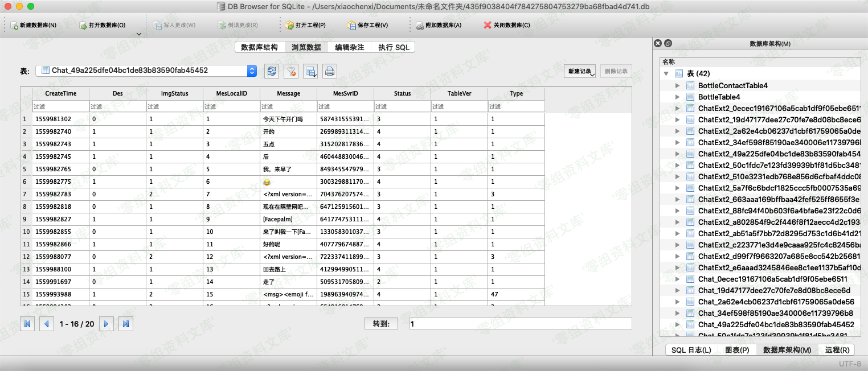The width and height of the screenshot is (868, 371).
Task: Click open database toolbar button
Action: pos(103,25)
